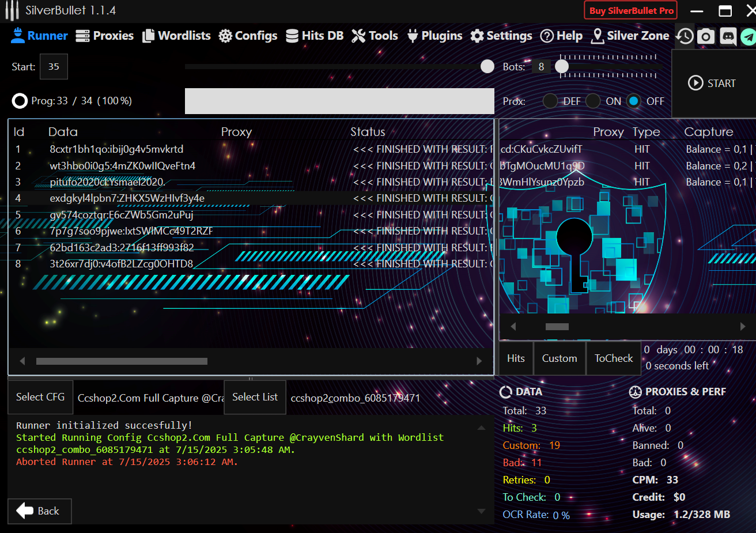Click the Select CFG button
The image size is (756, 533).
pos(40,397)
